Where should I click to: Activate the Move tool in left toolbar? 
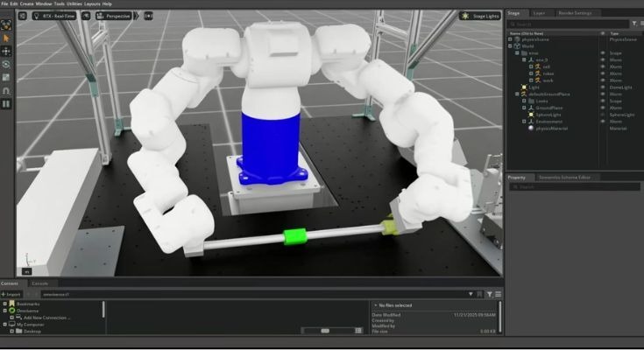tap(6, 52)
